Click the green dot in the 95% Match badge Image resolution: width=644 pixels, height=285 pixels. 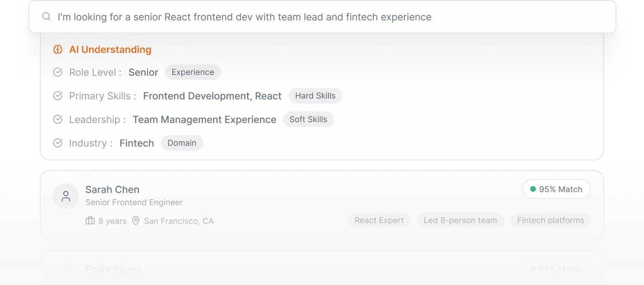tap(533, 189)
